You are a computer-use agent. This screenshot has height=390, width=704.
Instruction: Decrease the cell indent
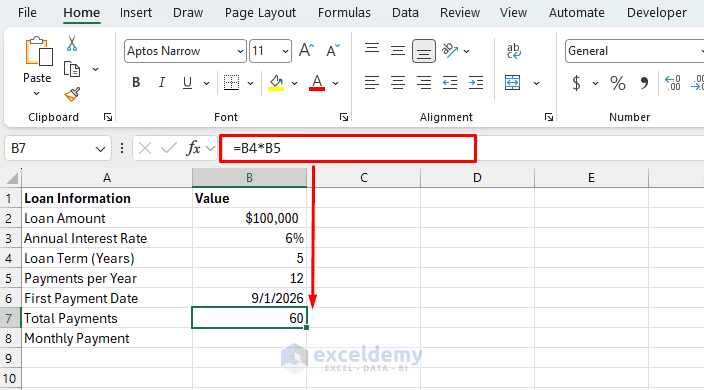(449, 83)
